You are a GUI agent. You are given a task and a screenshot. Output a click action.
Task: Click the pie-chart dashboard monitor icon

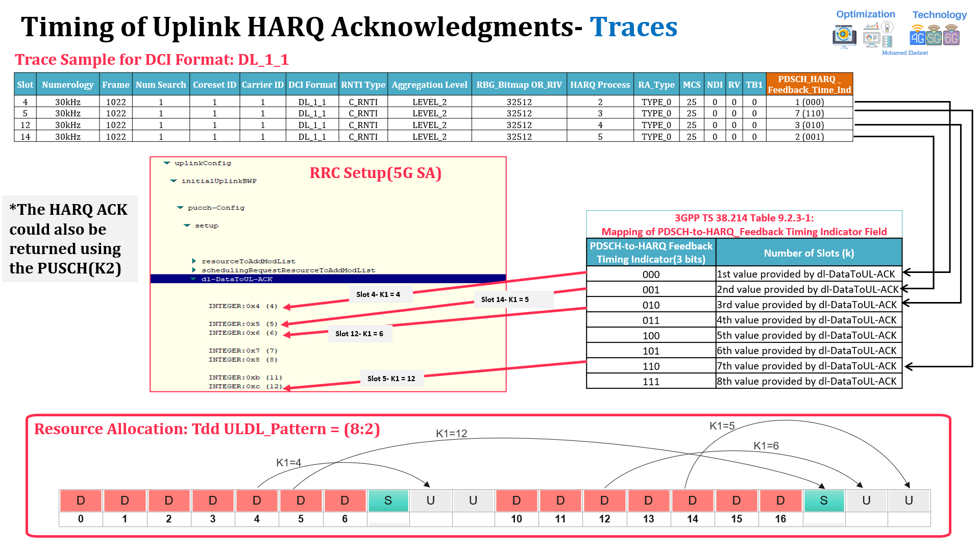click(x=871, y=40)
